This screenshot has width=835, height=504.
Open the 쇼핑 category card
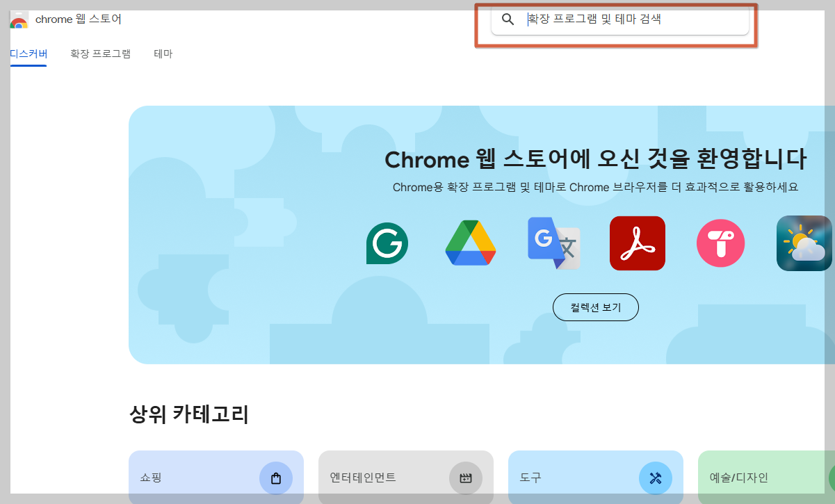point(216,478)
